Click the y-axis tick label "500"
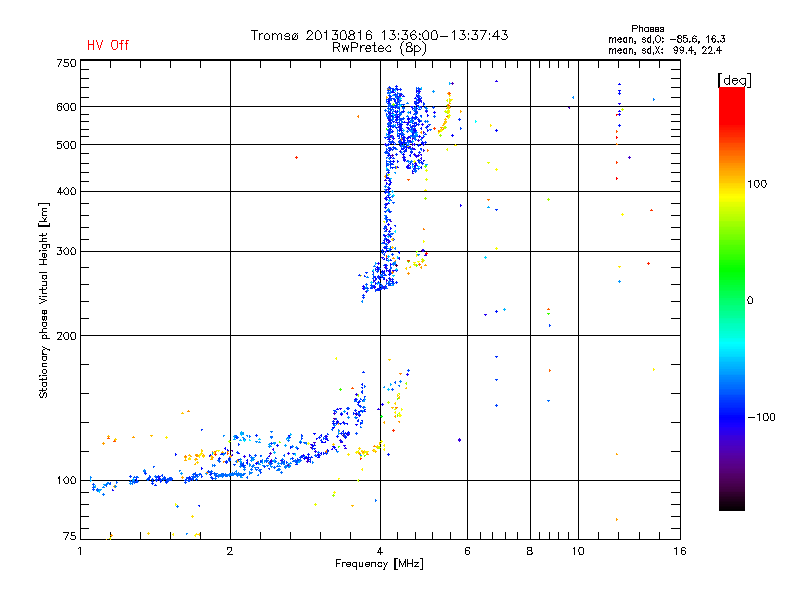The height and width of the screenshot is (600, 800). [x=66, y=145]
